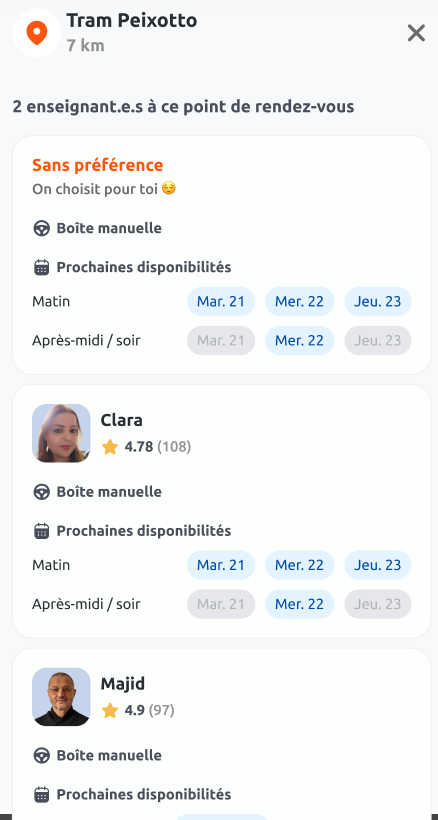Screen dimensions: 438x820
Task: Pick Mer. 22 afternoon slot for Clara
Action: click(299, 604)
